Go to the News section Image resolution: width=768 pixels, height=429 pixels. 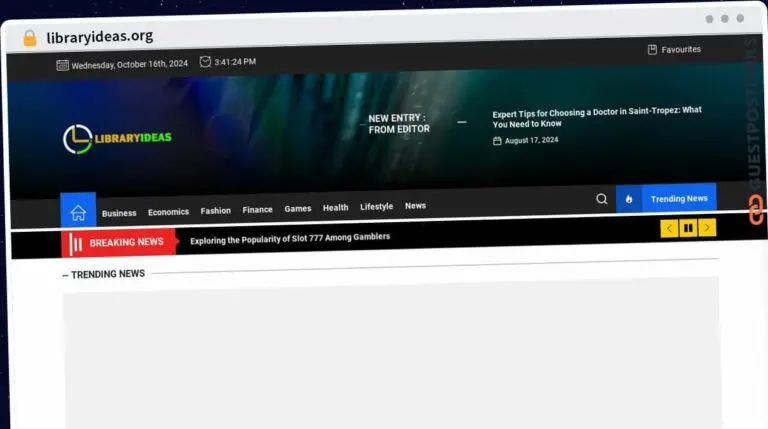point(415,206)
